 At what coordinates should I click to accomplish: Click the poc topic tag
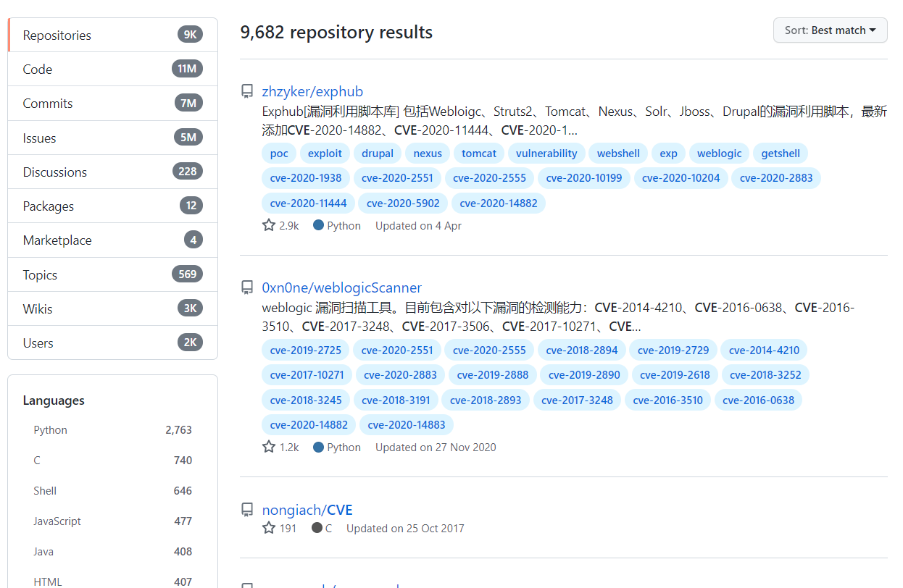(x=279, y=154)
